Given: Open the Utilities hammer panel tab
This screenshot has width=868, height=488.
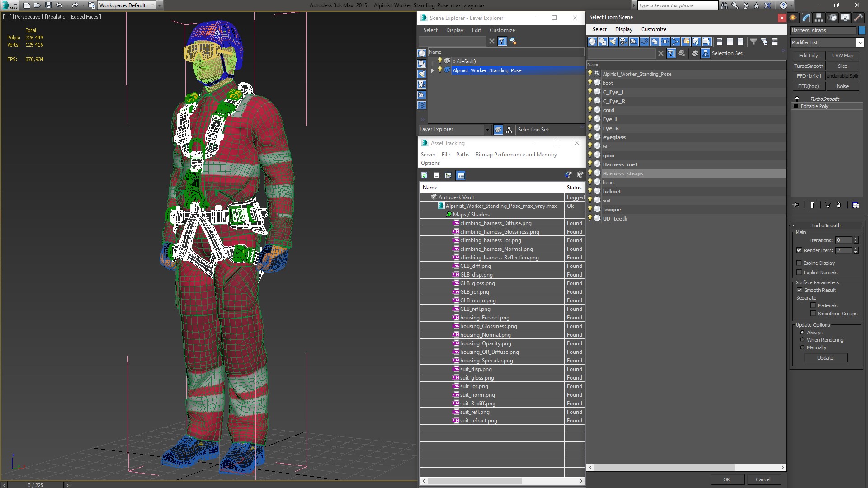Looking at the screenshot, I should [x=858, y=18].
